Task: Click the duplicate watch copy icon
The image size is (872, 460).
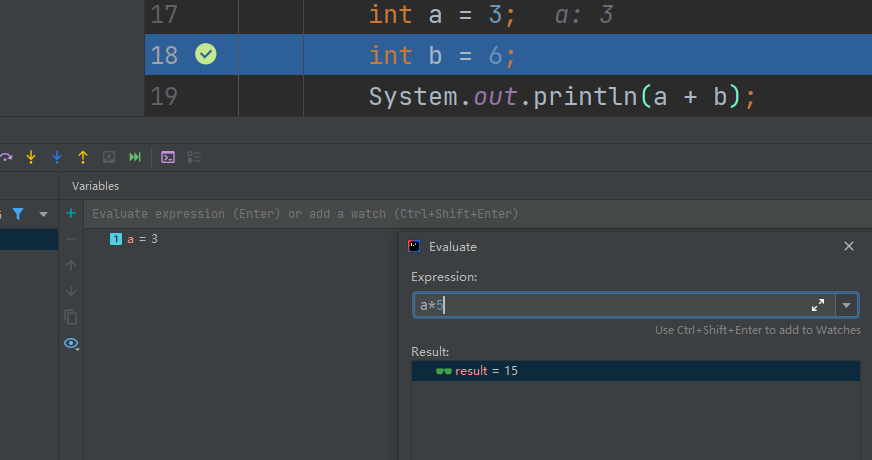Action: coord(71,317)
